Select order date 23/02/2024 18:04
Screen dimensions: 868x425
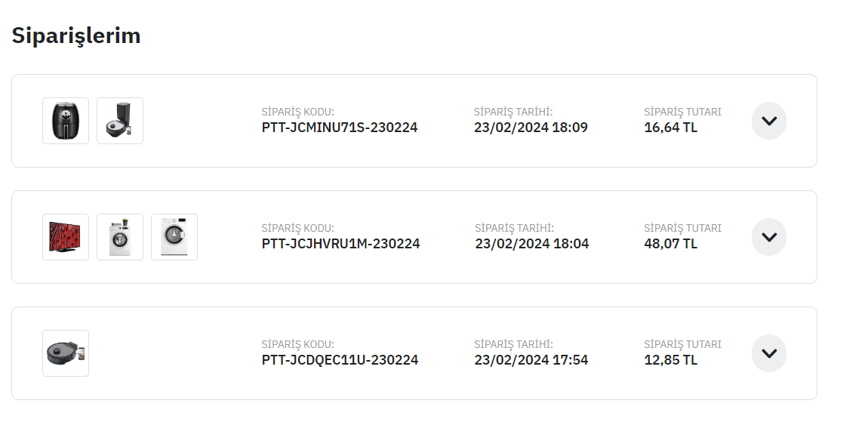coord(531,244)
